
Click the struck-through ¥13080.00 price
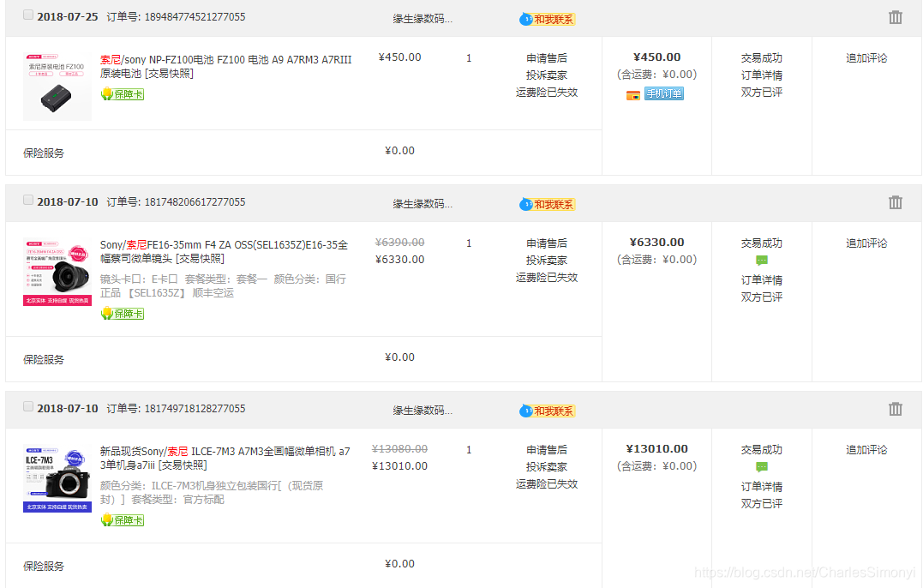(399, 448)
